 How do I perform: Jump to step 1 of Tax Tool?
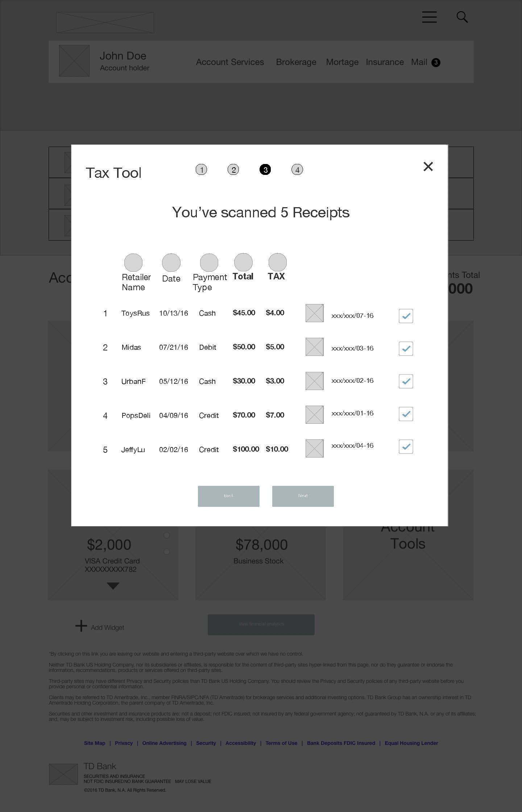click(202, 169)
